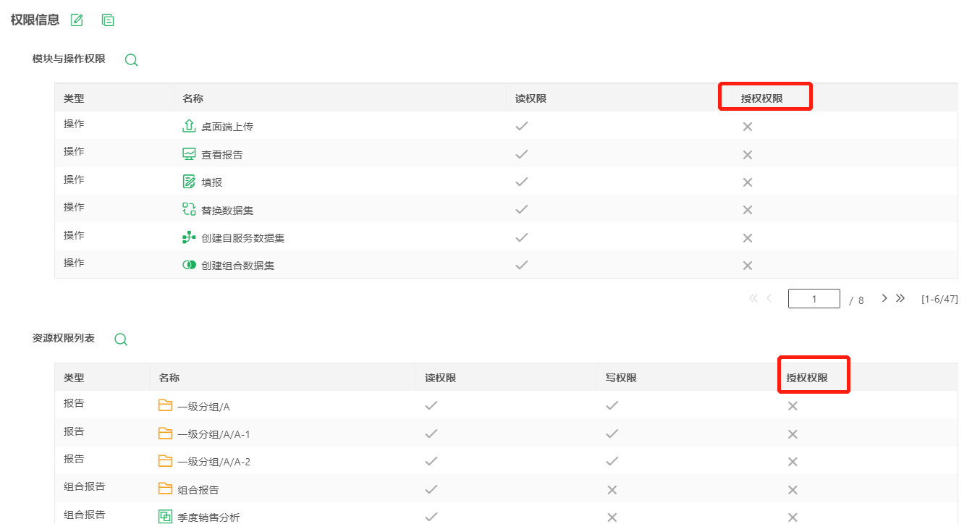Click the 授权权限 header in resource table
980x524 pixels.
[807, 378]
